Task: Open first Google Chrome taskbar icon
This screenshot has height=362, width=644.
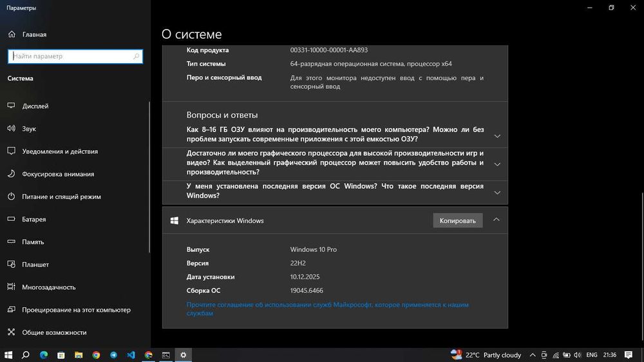Action: pos(96,355)
